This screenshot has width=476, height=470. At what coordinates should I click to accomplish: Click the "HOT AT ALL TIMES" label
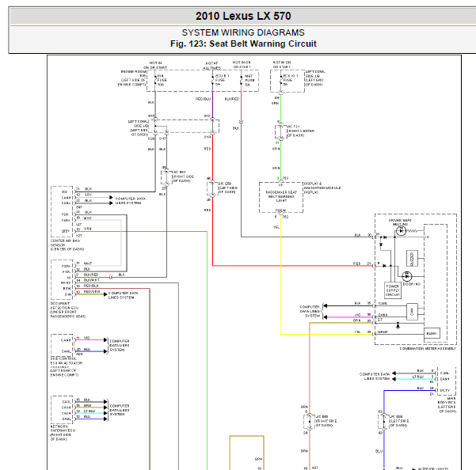click(x=211, y=66)
